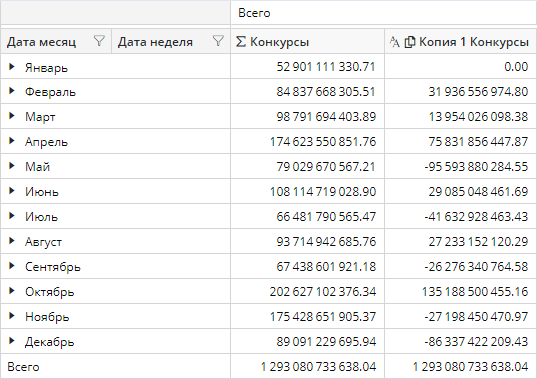This screenshot has width=537, height=379.
Task: Expand the Февраль row
Action: [12, 91]
